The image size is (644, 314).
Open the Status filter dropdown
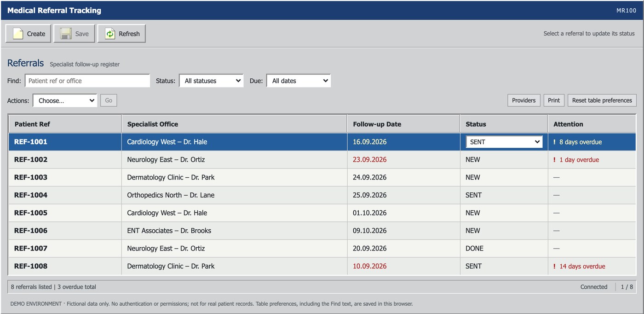pos(211,81)
